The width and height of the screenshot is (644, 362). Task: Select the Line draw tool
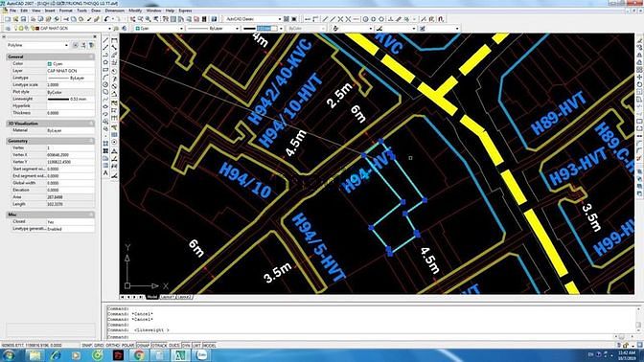coord(105,40)
